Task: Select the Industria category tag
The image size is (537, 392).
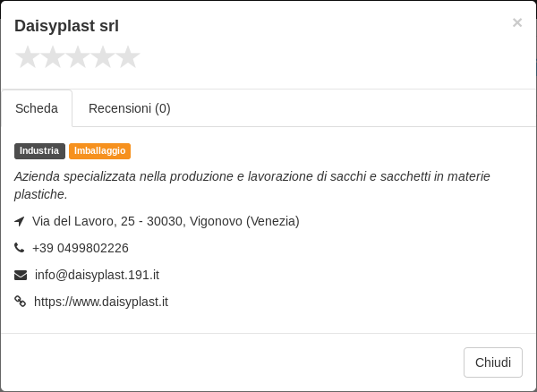Action: coord(39,151)
